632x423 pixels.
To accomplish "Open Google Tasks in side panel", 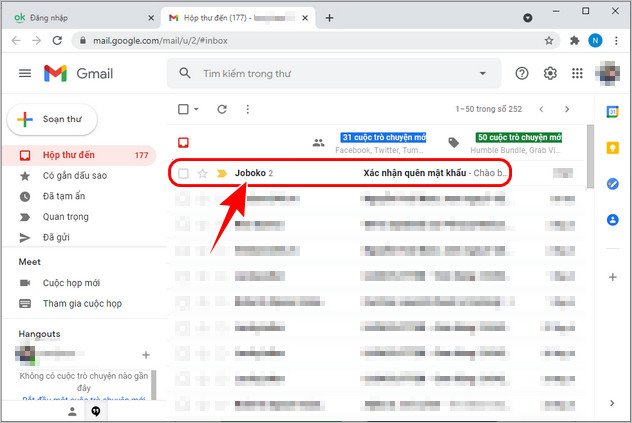I will coord(613,184).
